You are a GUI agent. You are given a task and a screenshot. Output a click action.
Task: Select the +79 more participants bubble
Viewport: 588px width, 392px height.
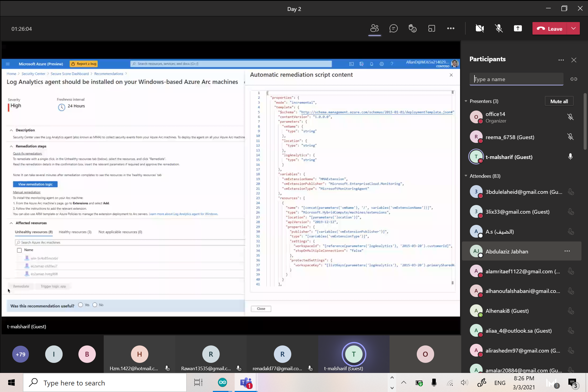[20, 354]
